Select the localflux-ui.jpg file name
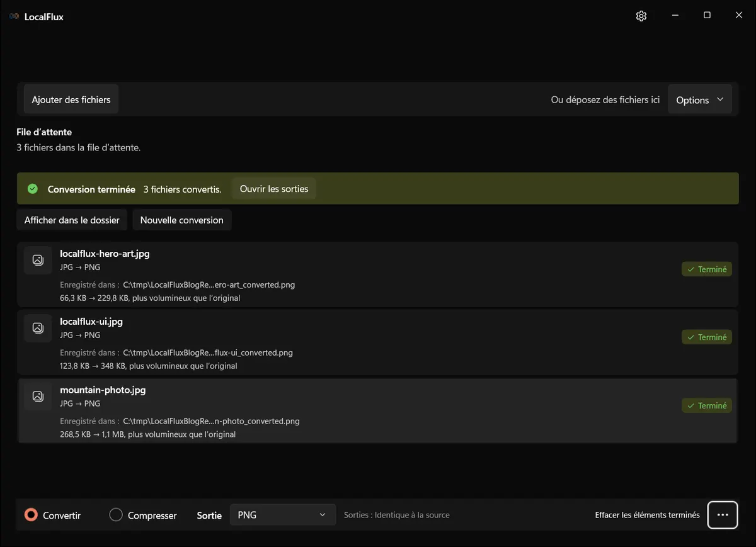This screenshot has width=756, height=547. (x=91, y=322)
